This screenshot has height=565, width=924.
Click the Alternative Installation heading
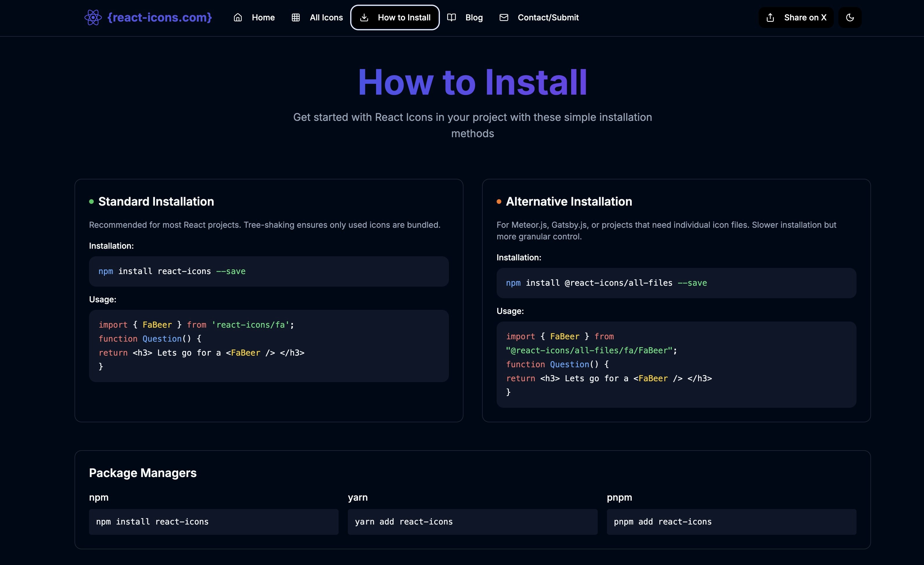(569, 202)
